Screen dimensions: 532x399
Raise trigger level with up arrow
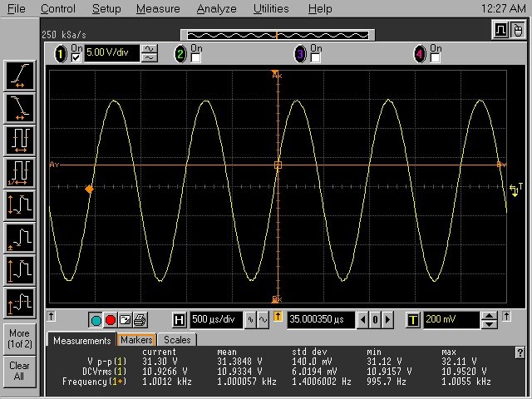(489, 316)
